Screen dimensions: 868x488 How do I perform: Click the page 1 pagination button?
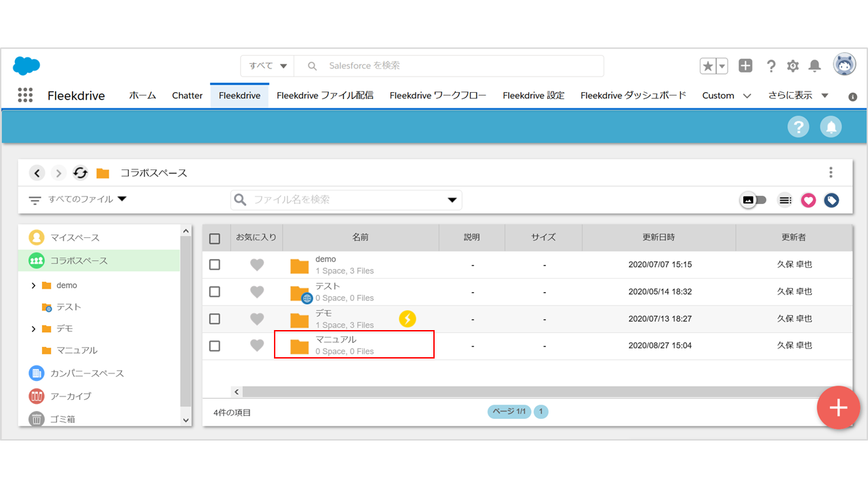[540, 411]
